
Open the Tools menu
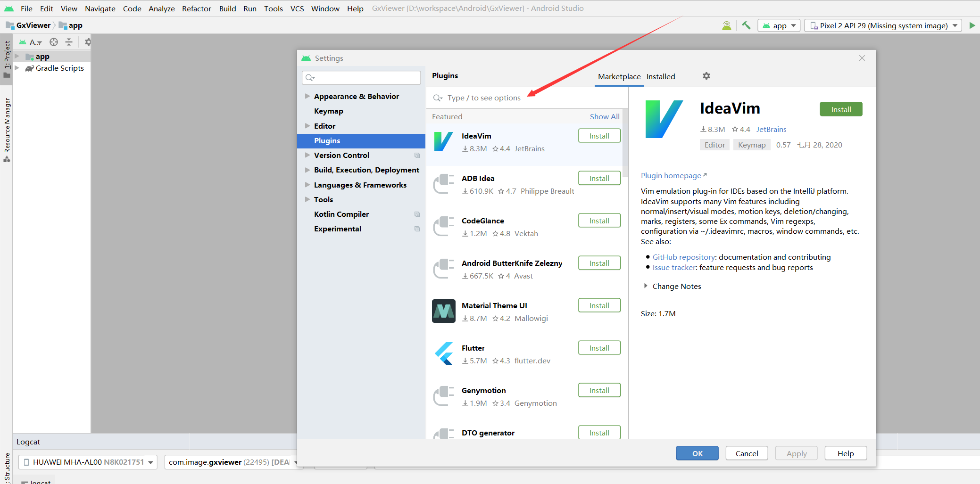coord(274,8)
